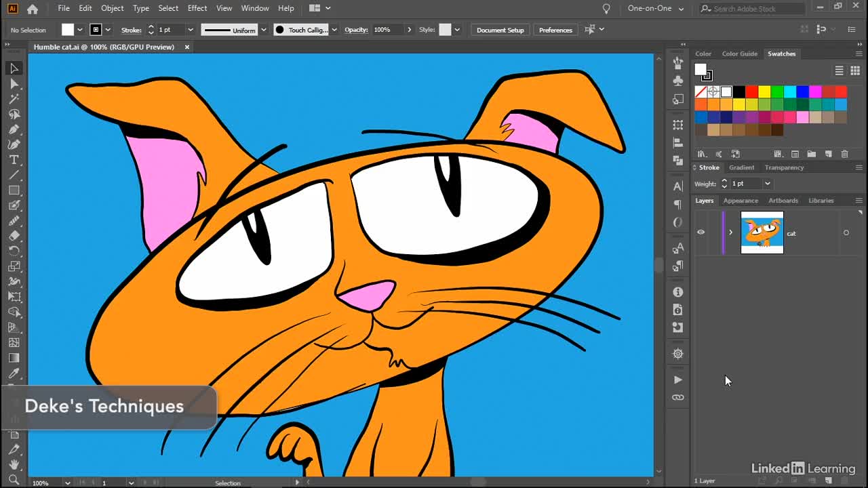Click the New Color Group folder icon

pyautogui.click(x=811, y=154)
